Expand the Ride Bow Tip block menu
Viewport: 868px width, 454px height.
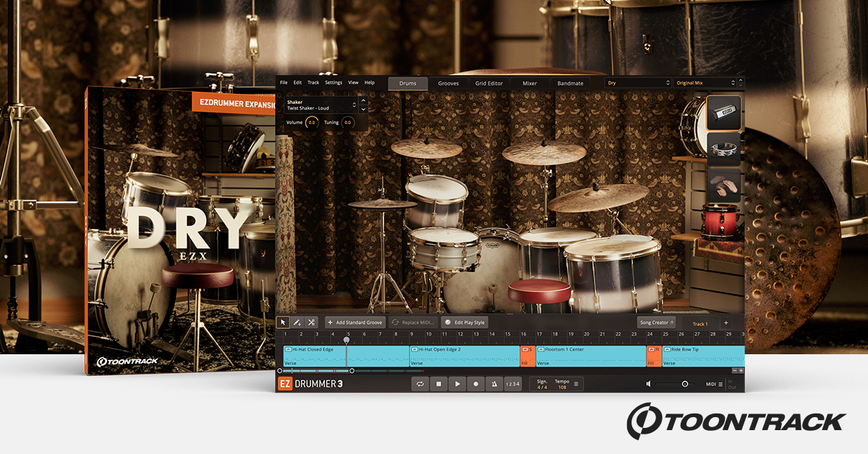click(x=667, y=349)
